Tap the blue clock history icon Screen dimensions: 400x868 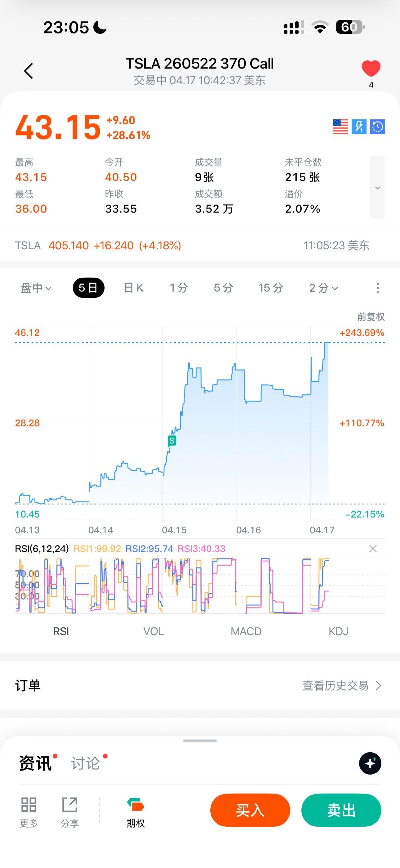(377, 127)
